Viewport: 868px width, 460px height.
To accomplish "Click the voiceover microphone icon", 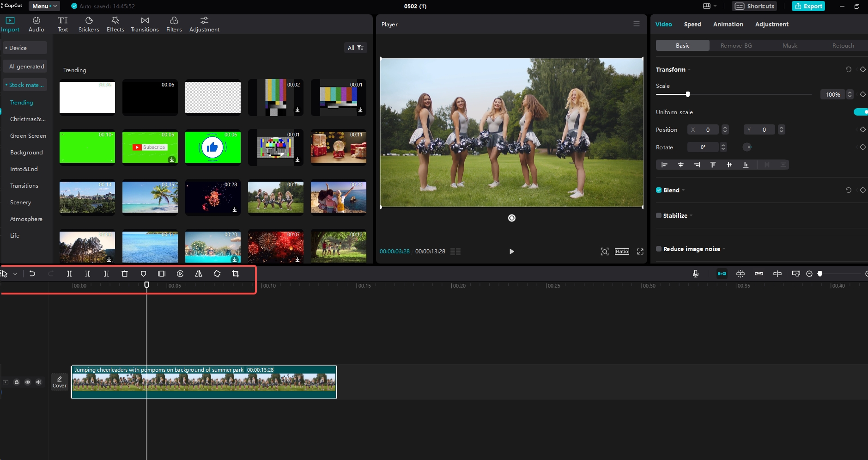I will point(696,274).
